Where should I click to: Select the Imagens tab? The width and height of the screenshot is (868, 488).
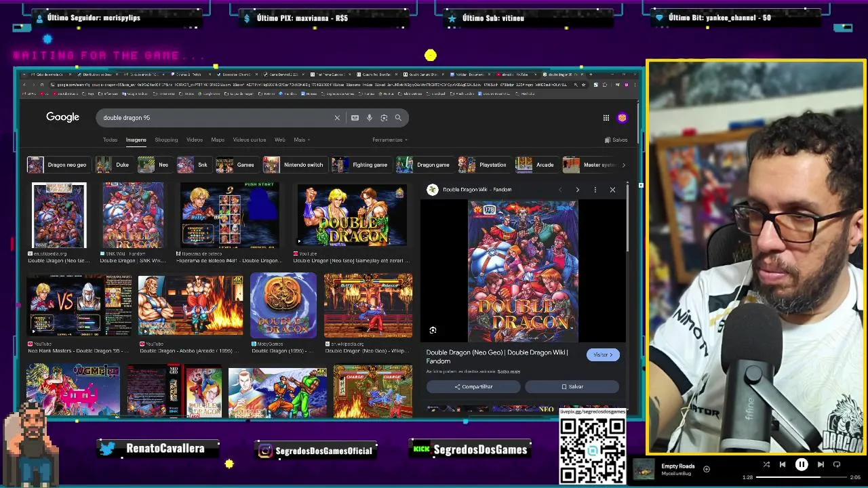(x=136, y=140)
